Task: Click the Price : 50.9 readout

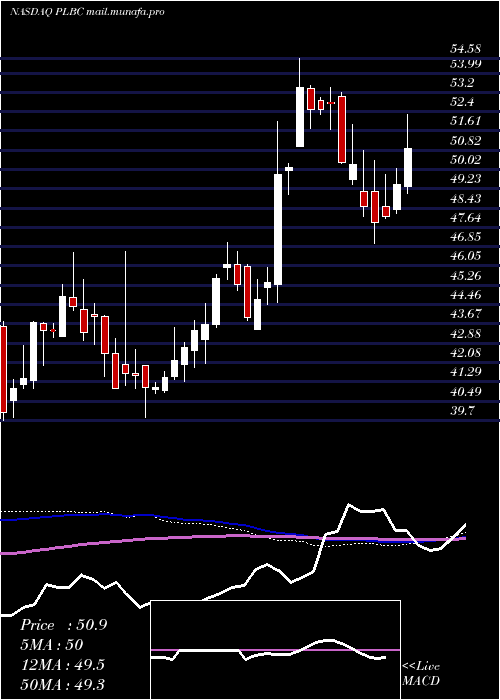Action: pyautogui.click(x=63, y=625)
